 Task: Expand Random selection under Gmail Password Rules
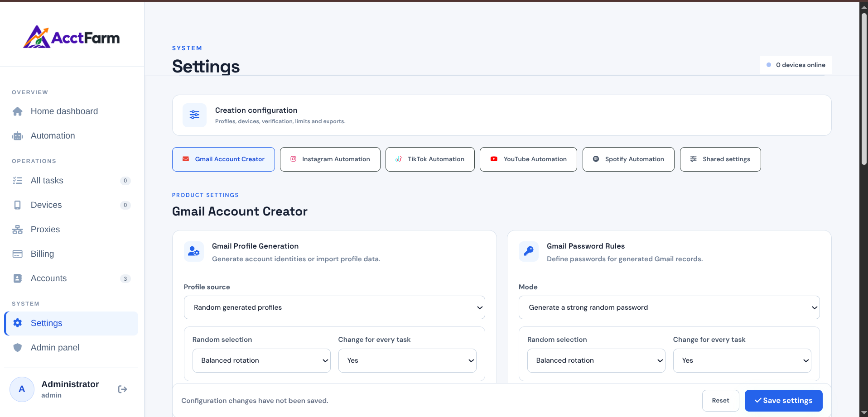click(x=596, y=360)
